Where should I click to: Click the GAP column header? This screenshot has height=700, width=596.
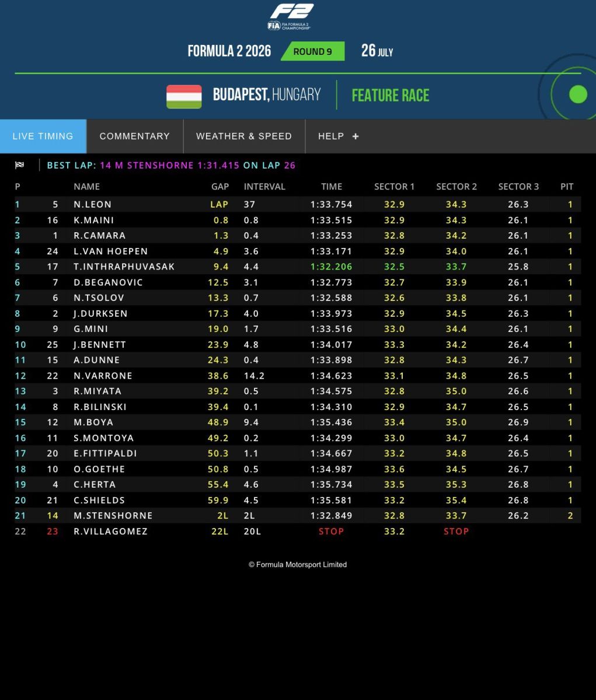[x=220, y=187]
